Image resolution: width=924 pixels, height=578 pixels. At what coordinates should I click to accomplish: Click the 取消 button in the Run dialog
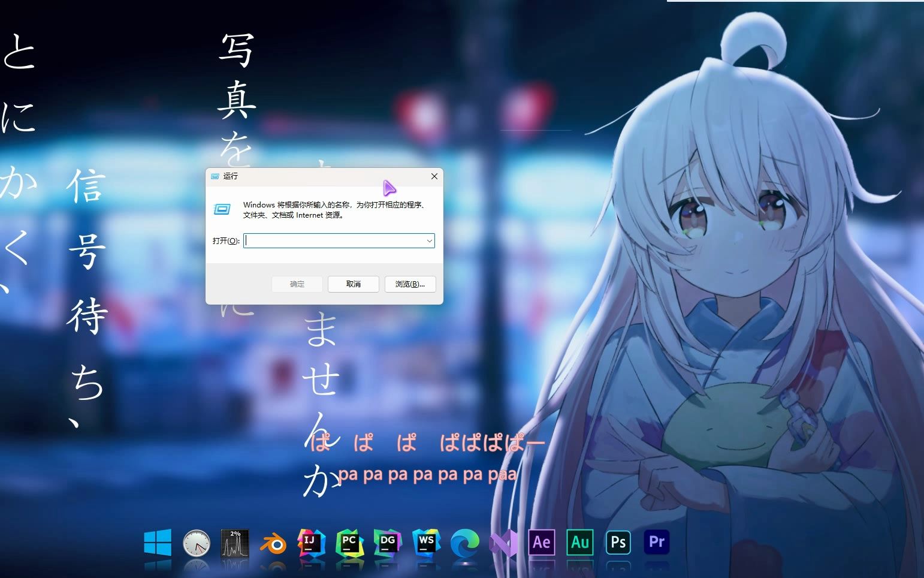pyautogui.click(x=354, y=284)
